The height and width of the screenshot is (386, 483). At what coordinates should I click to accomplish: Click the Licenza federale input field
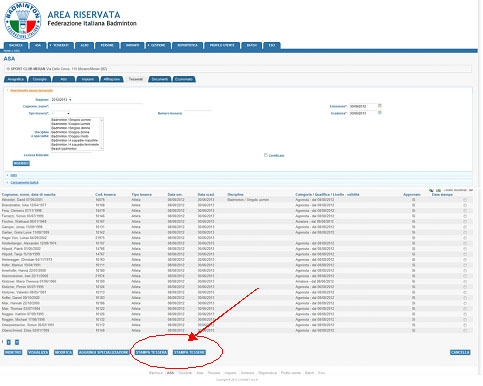pos(71,155)
